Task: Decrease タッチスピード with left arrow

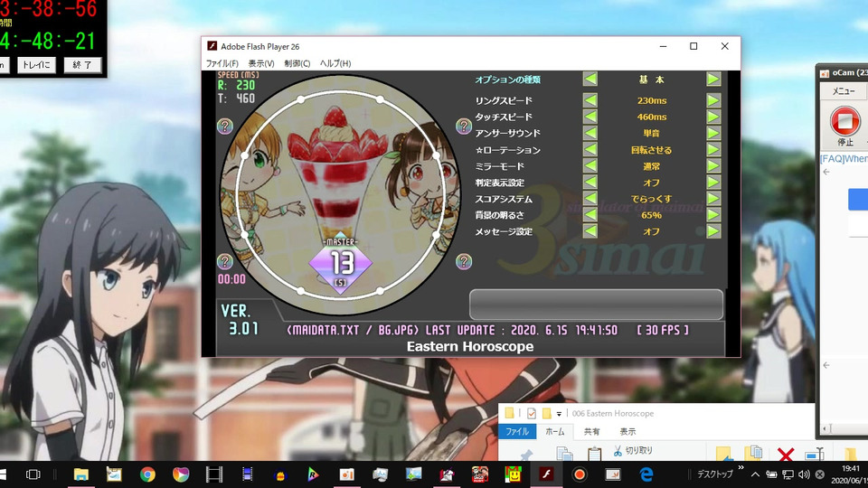Action: 590,117
